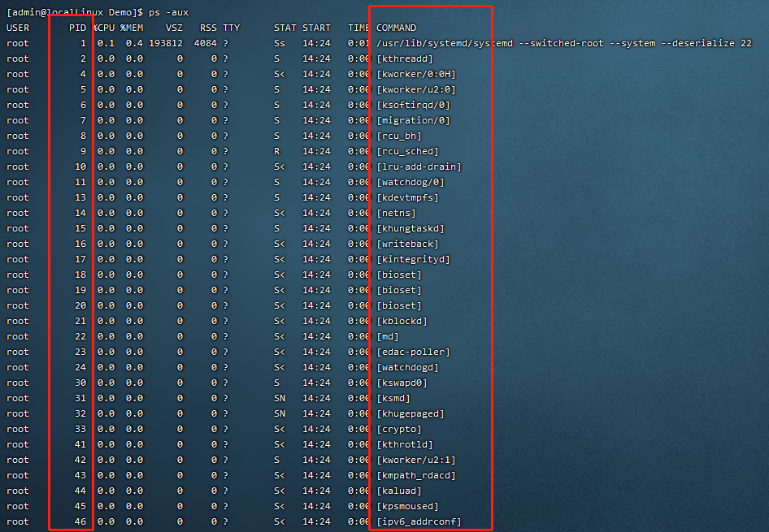Click the VSZ column header

point(173,27)
